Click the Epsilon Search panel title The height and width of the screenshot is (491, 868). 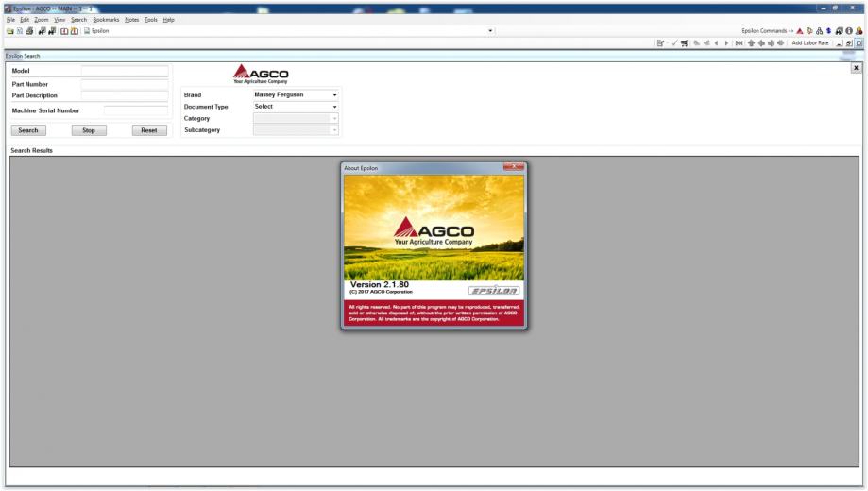click(x=23, y=56)
